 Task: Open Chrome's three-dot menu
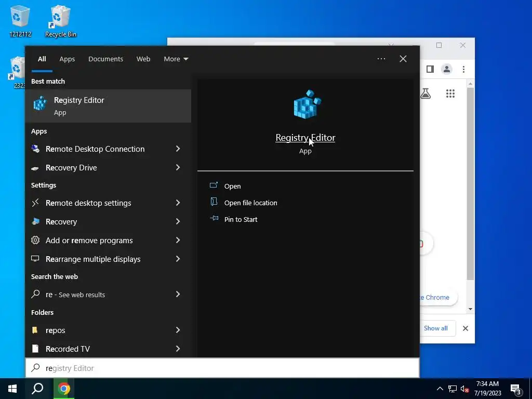pyautogui.click(x=463, y=69)
